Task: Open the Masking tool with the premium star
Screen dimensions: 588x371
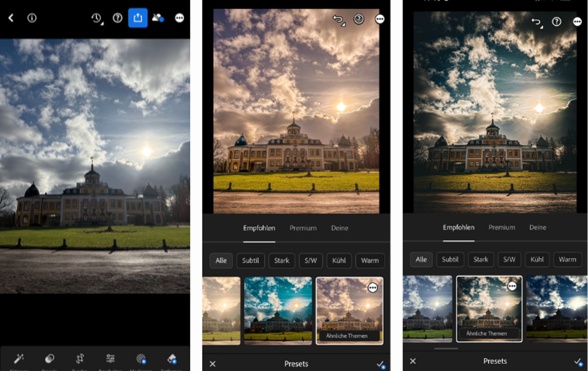Action: pos(141,359)
